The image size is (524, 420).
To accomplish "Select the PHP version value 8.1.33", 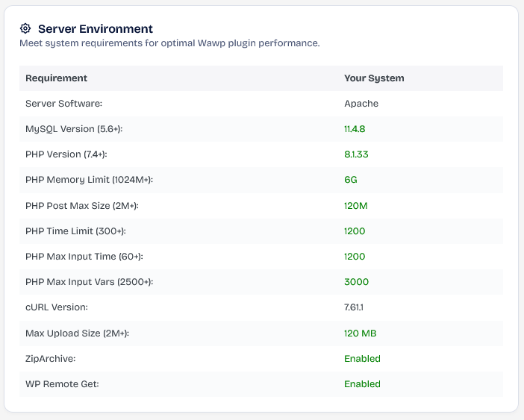I will tap(356, 154).
